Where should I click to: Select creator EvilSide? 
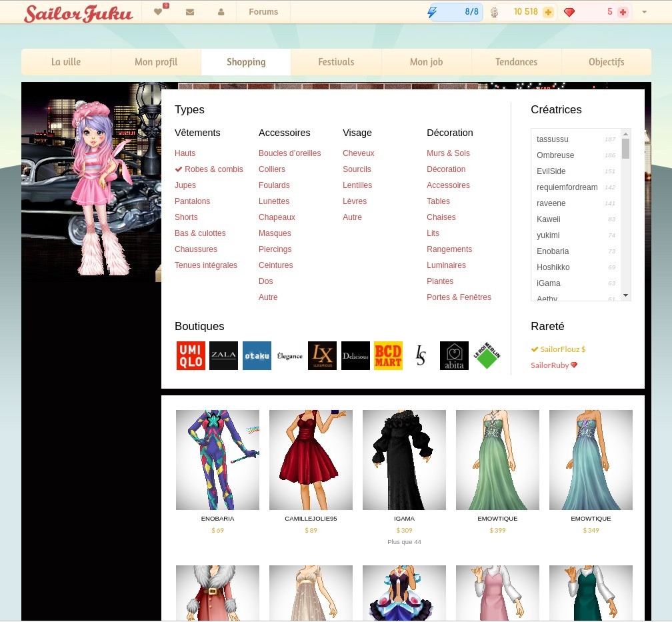(576, 171)
